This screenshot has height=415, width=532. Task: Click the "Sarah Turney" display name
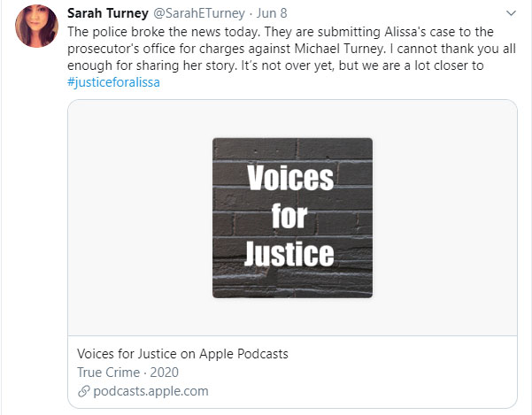(x=106, y=13)
